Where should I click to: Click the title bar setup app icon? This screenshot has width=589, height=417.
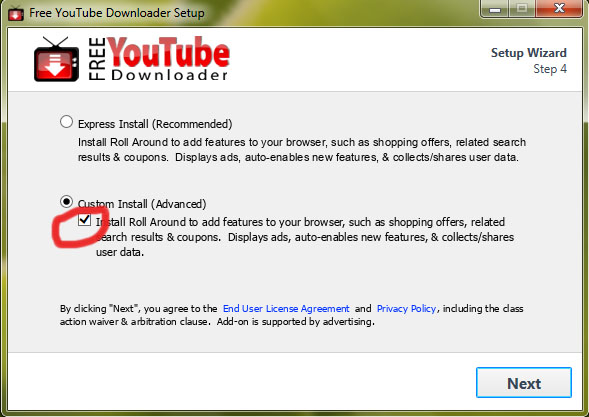16,13
